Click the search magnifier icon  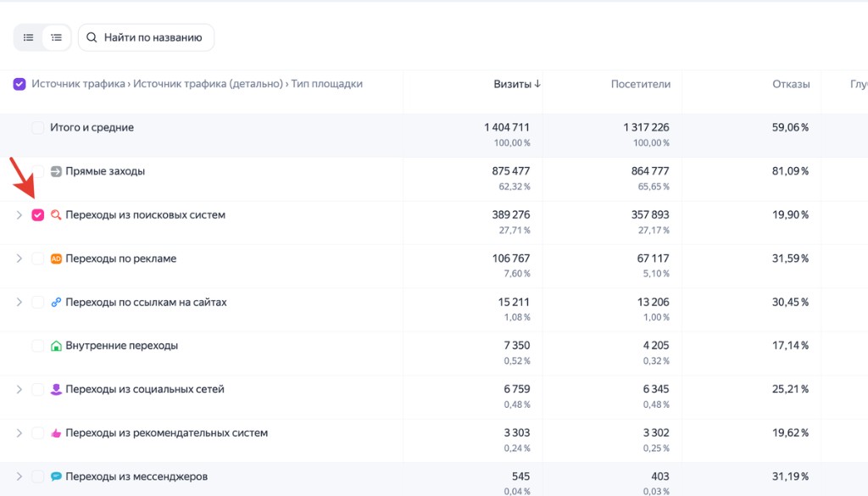(x=92, y=37)
